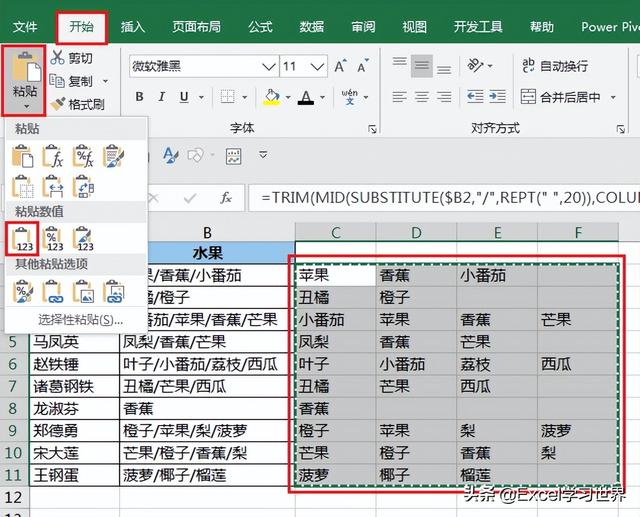Expand the fill color dropdown arrow

pyautogui.click(x=288, y=97)
